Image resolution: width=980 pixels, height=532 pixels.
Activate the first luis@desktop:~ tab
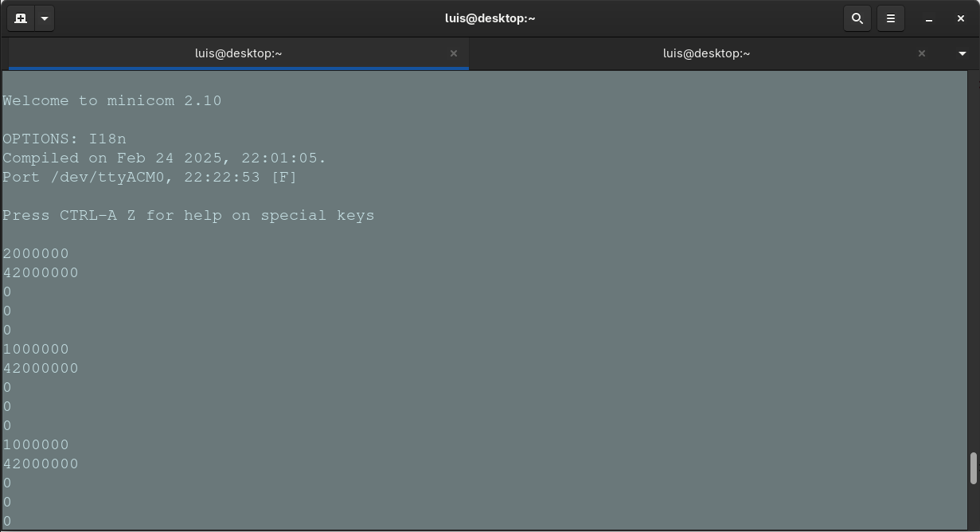237,53
